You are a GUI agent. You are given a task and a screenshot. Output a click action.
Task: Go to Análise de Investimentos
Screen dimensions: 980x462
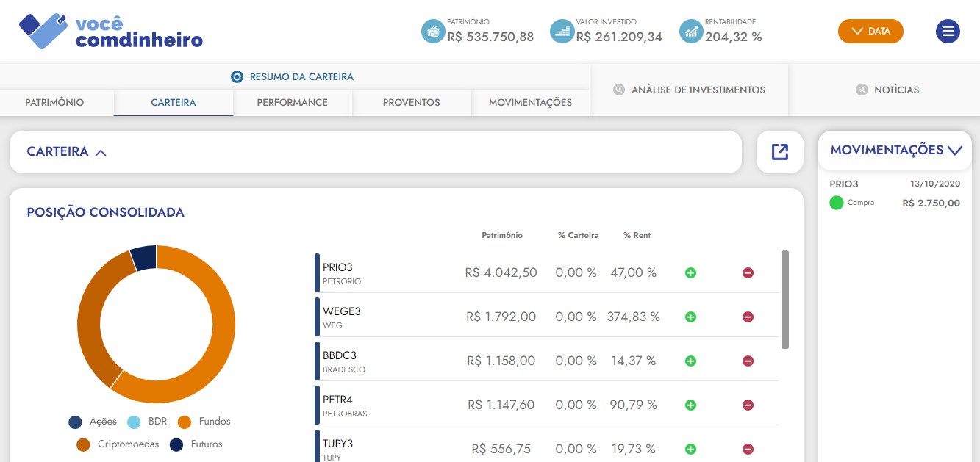pos(689,90)
